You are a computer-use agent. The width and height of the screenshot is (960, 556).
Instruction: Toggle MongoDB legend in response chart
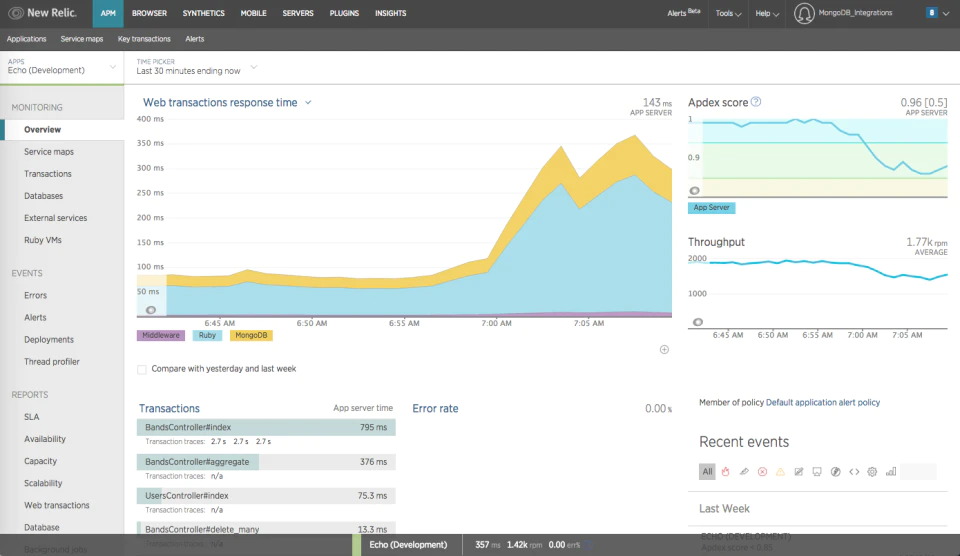[251, 336]
